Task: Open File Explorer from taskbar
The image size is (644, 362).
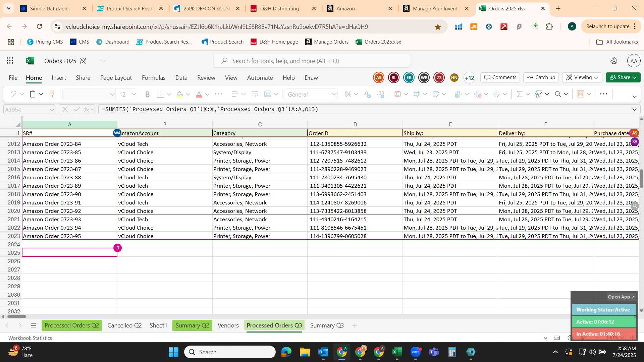Action: [x=305, y=352]
